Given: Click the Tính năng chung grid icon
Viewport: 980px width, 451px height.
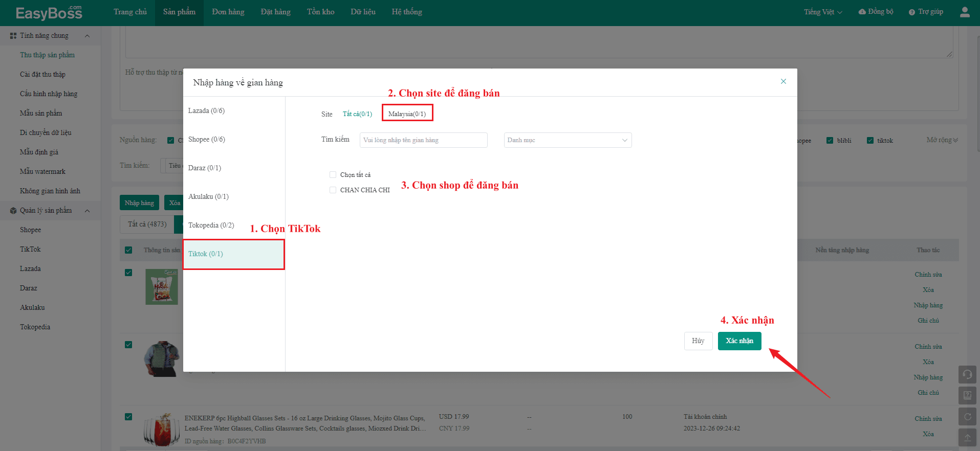Looking at the screenshot, I should point(13,36).
